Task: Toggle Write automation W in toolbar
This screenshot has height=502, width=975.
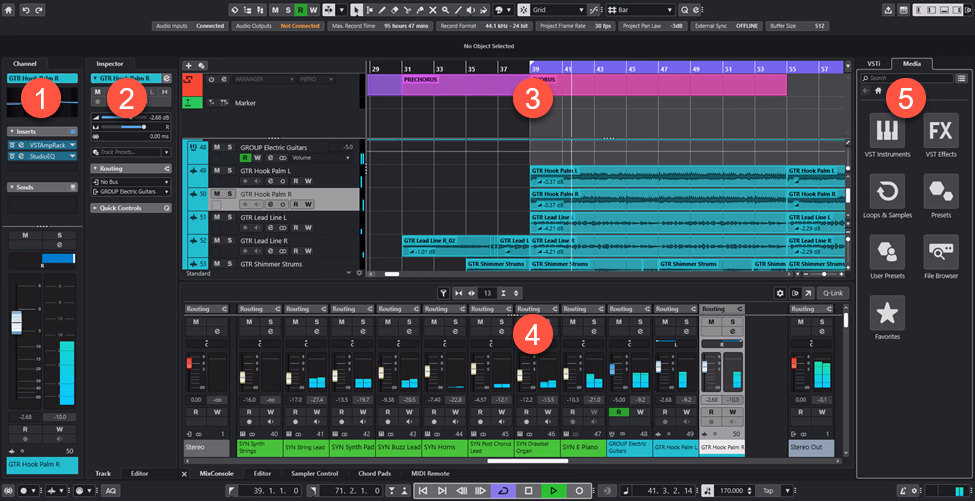Action: point(313,10)
